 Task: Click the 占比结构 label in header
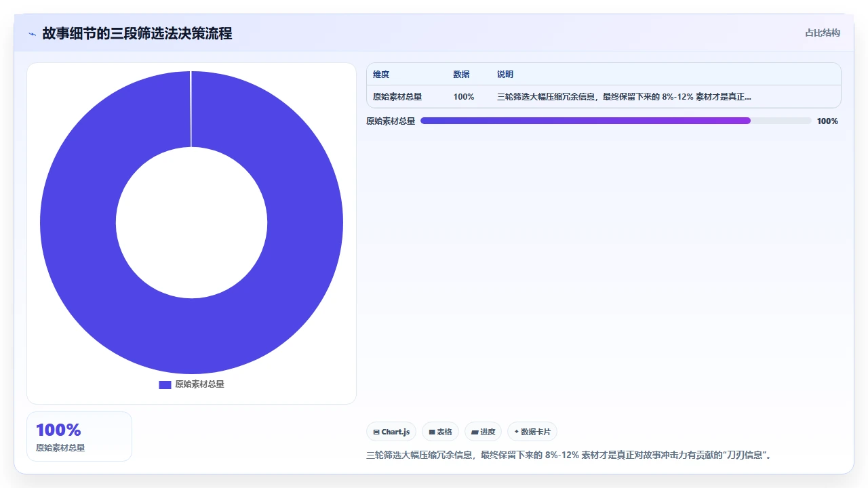coord(823,33)
